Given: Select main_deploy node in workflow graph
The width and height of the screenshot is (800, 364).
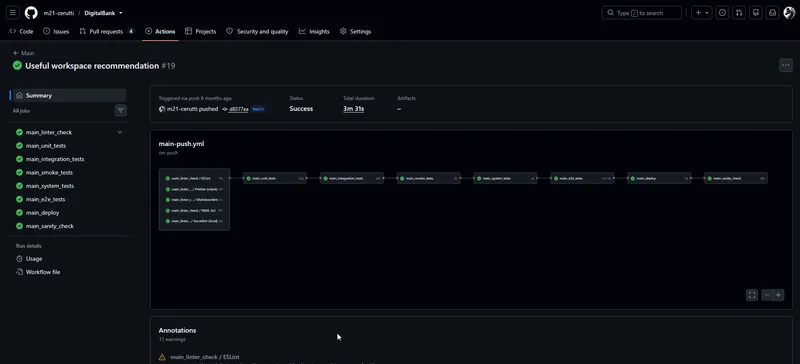Looking at the screenshot, I should pos(659,179).
